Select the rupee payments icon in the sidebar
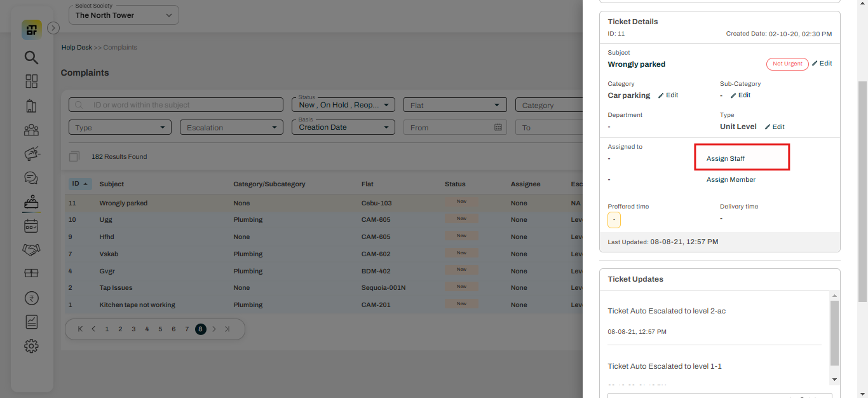Image resolution: width=868 pixels, height=398 pixels. click(x=31, y=298)
